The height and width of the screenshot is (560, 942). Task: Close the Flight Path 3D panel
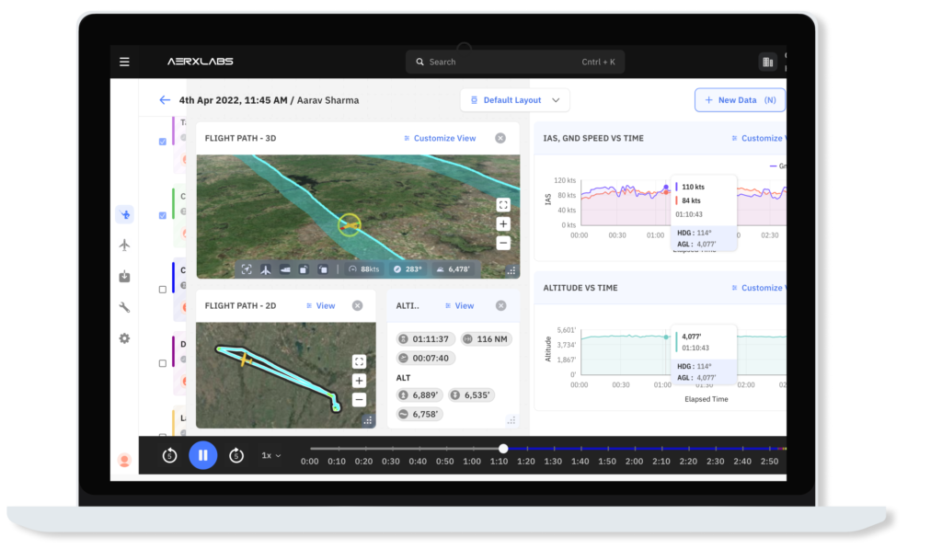pyautogui.click(x=500, y=138)
